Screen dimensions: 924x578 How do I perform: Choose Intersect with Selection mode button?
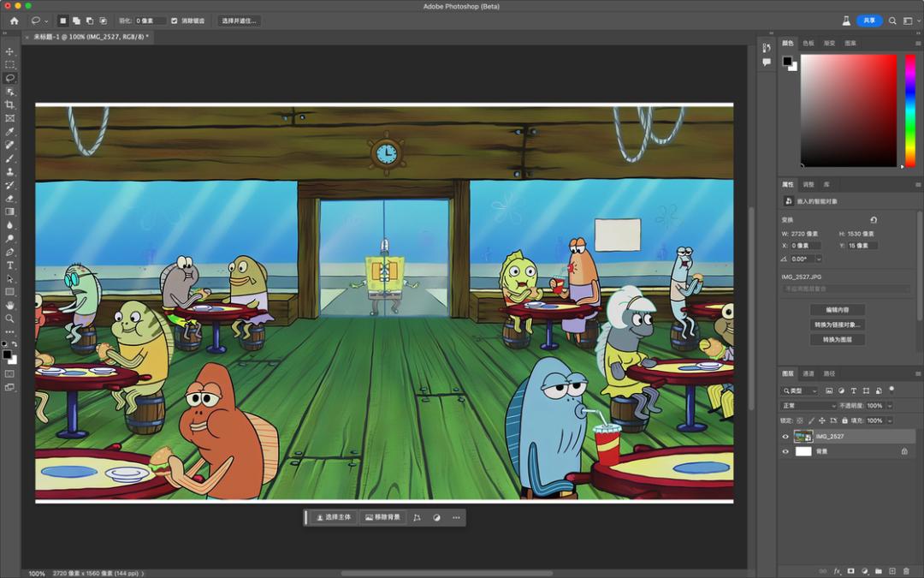pyautogui.click(x=104, y=21)
